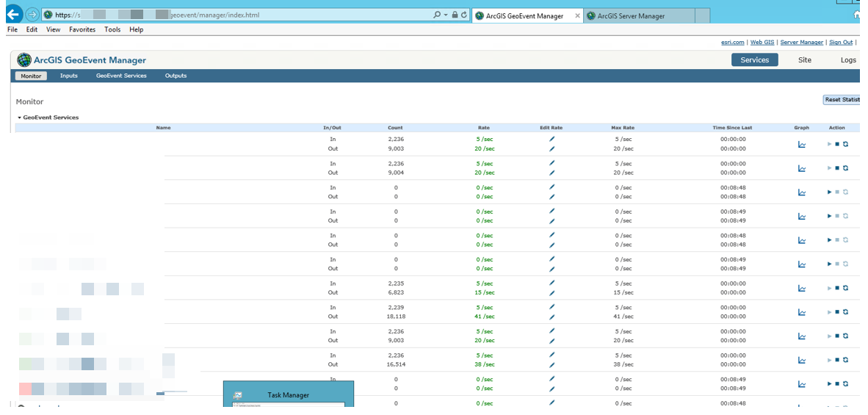Screen dimensions: 868x415
Task: Click the ArcGIS GeoEvent Manager globe logo
Action: [24, 59]
